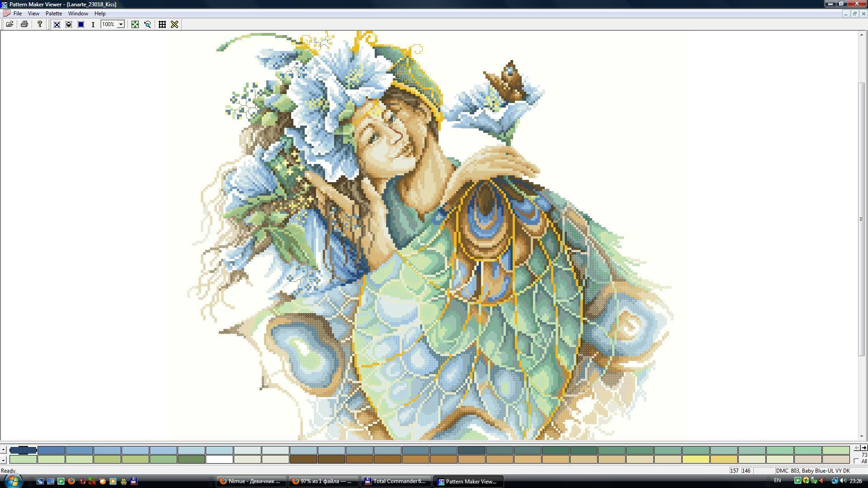Toggle the grid display icon
868x488 pixels.
pyautogui.click(x=162, y=24)
